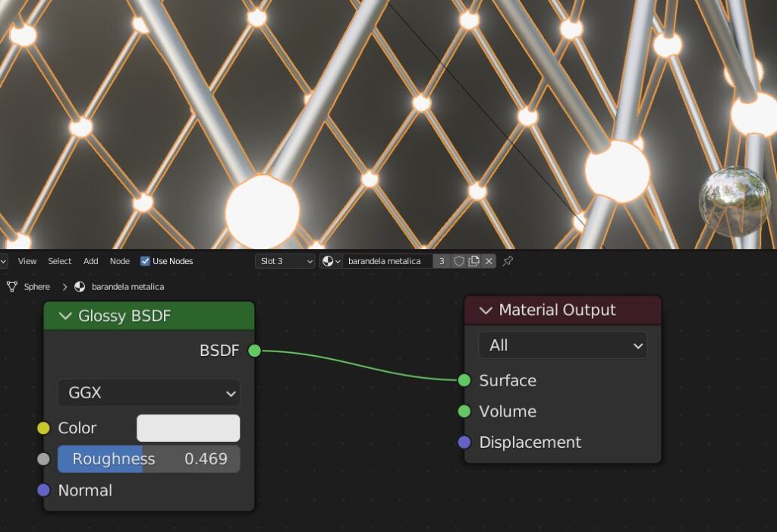Open the material browse sphere icon
The width and height of the screenshot is (777, 532).
[331, 261]
